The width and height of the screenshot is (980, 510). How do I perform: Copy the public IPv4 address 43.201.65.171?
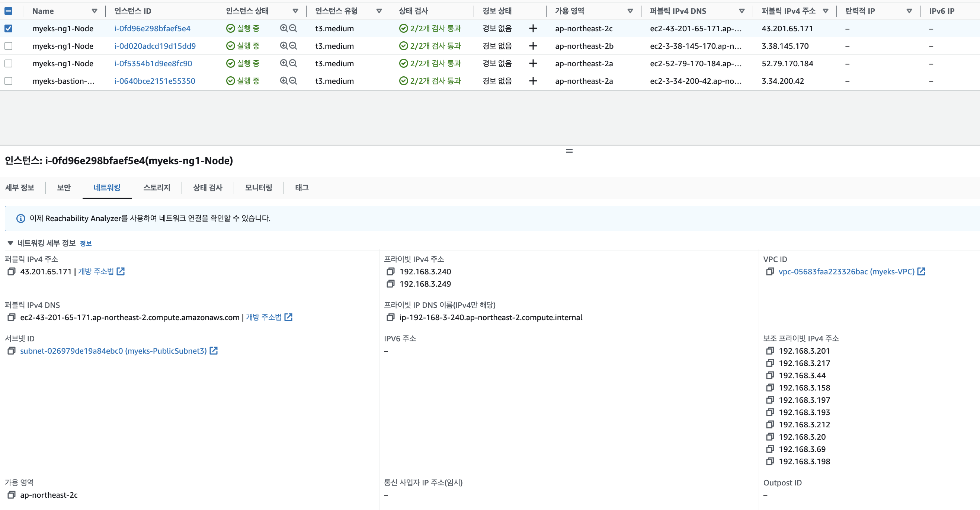click(x=12, y=272)
